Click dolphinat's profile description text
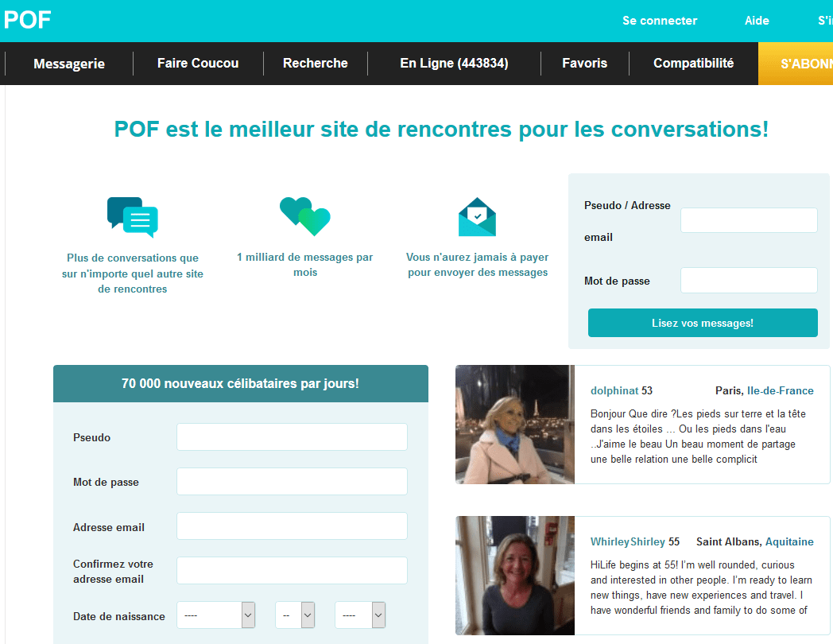833x644 pixels. tap(698, 436)
